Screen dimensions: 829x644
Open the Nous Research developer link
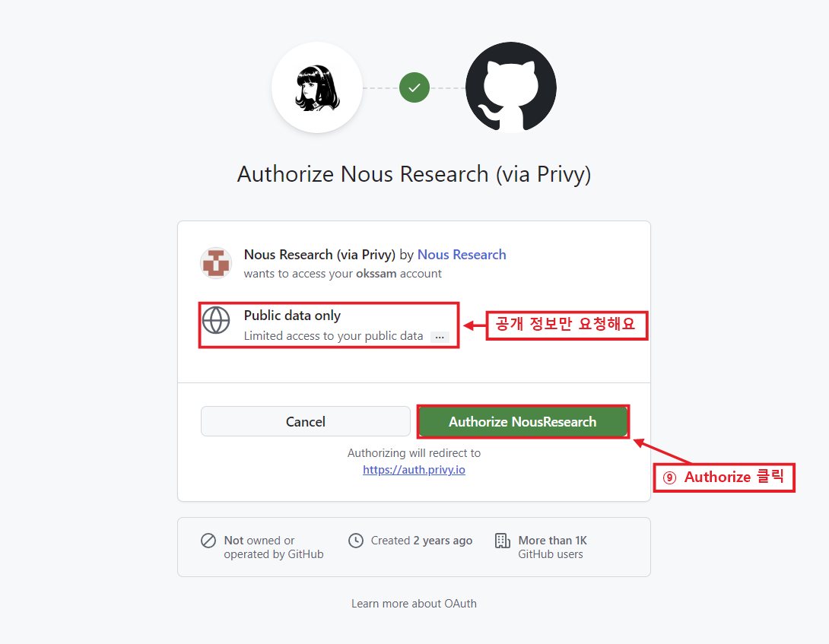click(462, 255)
